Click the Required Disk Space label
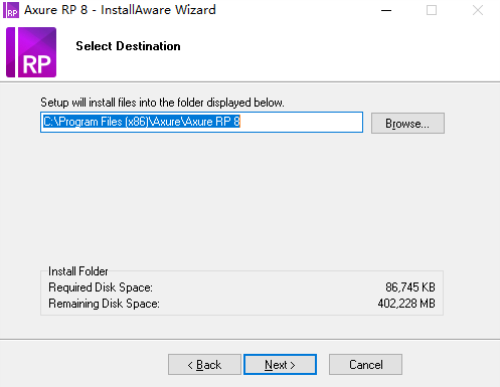The height and width of the screenshot is (387, 500). tap(100, 287)
